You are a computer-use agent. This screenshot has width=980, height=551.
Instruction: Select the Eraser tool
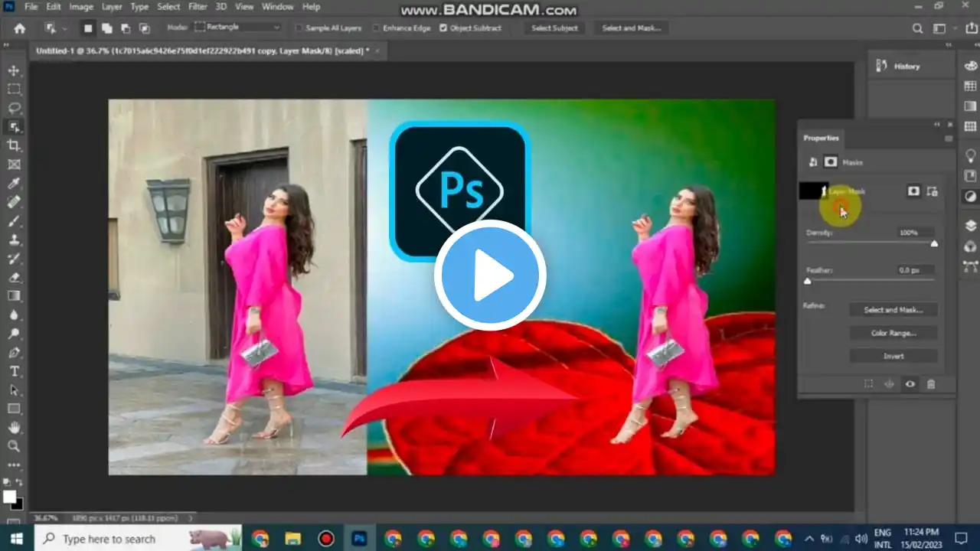coord(14,277)
